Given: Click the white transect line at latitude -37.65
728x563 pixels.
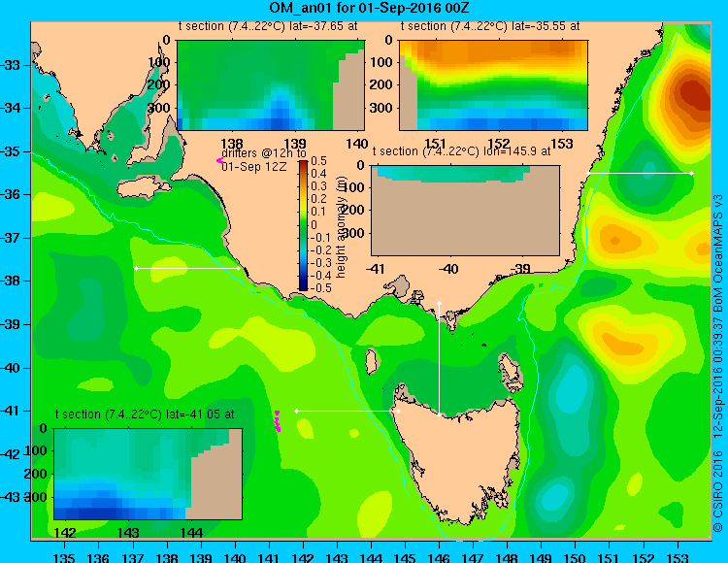Looking at the screenshot, I should click(x=187, y=268).
